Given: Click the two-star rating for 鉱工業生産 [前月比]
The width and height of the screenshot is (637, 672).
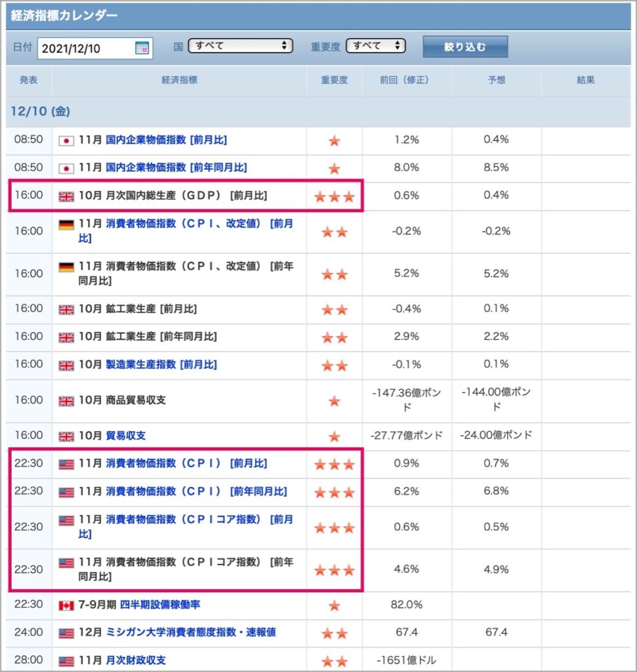Looking at the screenshot, I should 335,310.
